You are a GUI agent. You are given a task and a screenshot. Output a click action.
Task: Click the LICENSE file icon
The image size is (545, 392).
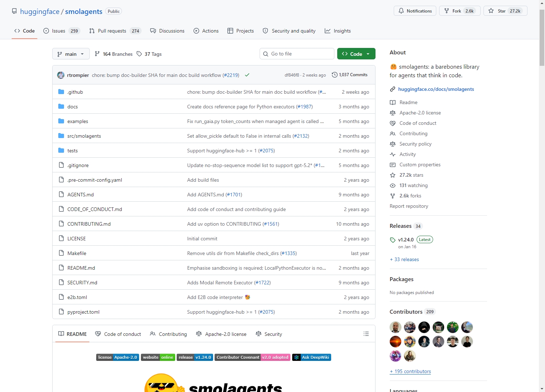pyautogui.click(x=61, y=239)
